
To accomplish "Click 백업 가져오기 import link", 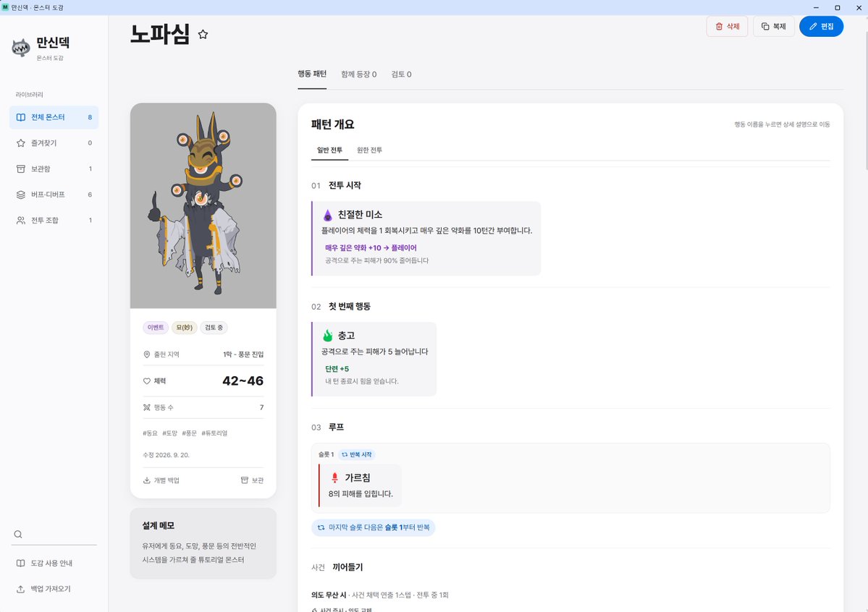I will click(x=54, y=589).
